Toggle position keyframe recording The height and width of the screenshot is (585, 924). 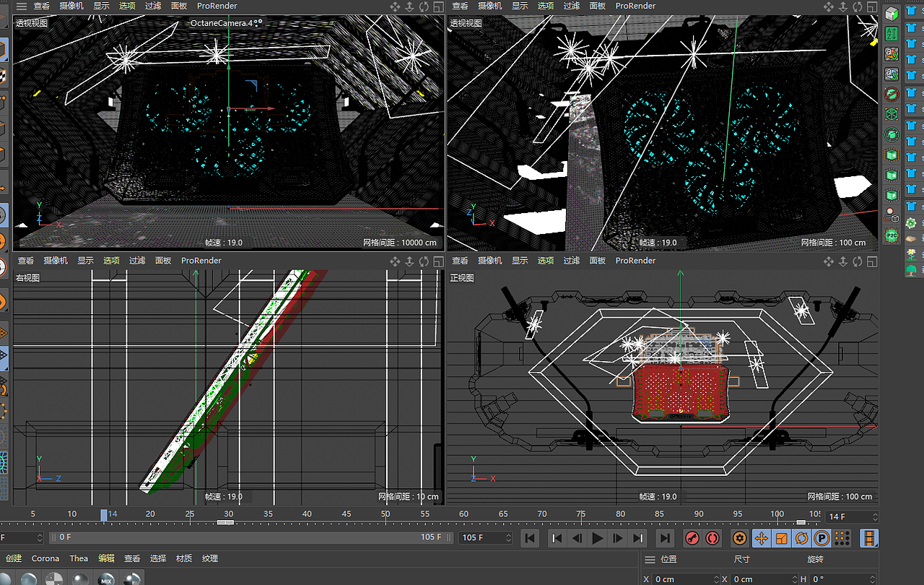tap(761, 538)
